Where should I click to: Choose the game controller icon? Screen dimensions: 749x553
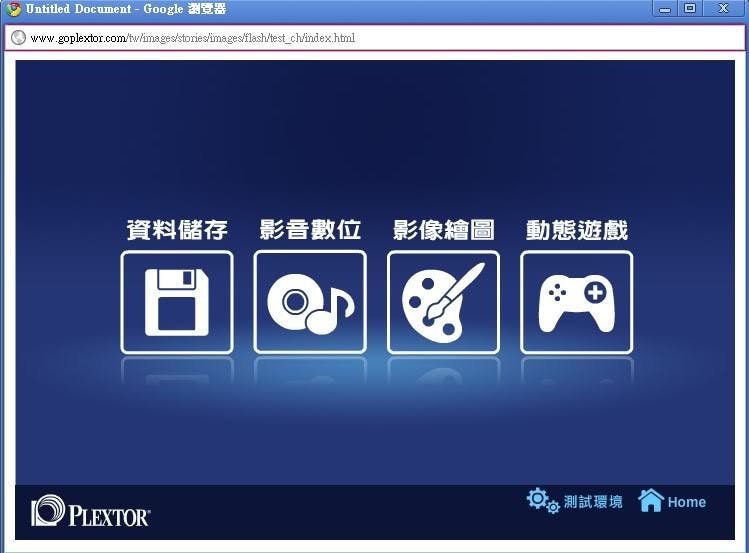(576, 302)
